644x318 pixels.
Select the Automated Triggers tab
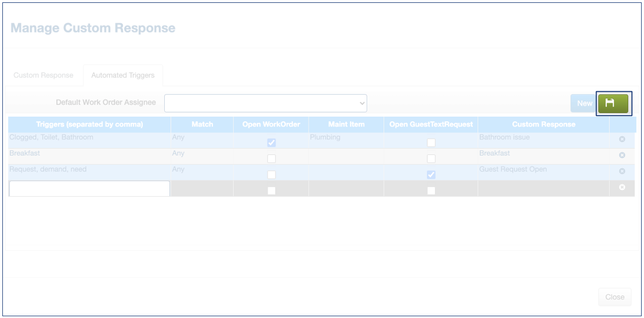pyautogui.click(x=123, y=75)
